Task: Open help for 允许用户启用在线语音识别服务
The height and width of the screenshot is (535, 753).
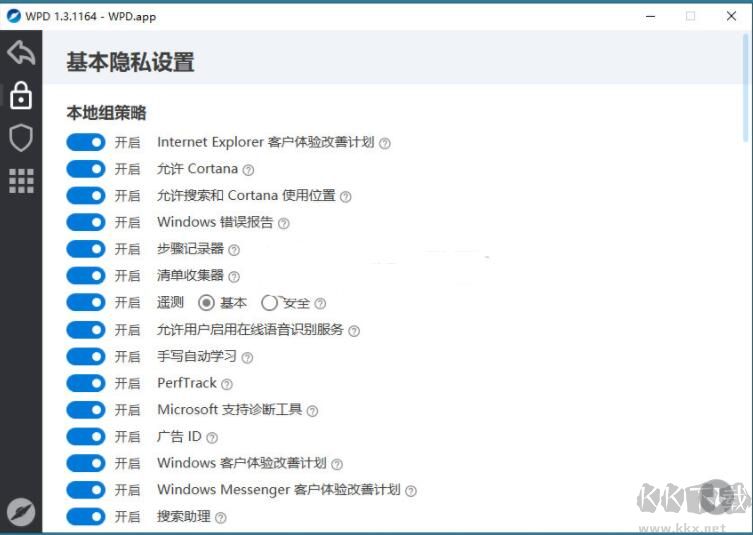Action: [x=354, y=331]
